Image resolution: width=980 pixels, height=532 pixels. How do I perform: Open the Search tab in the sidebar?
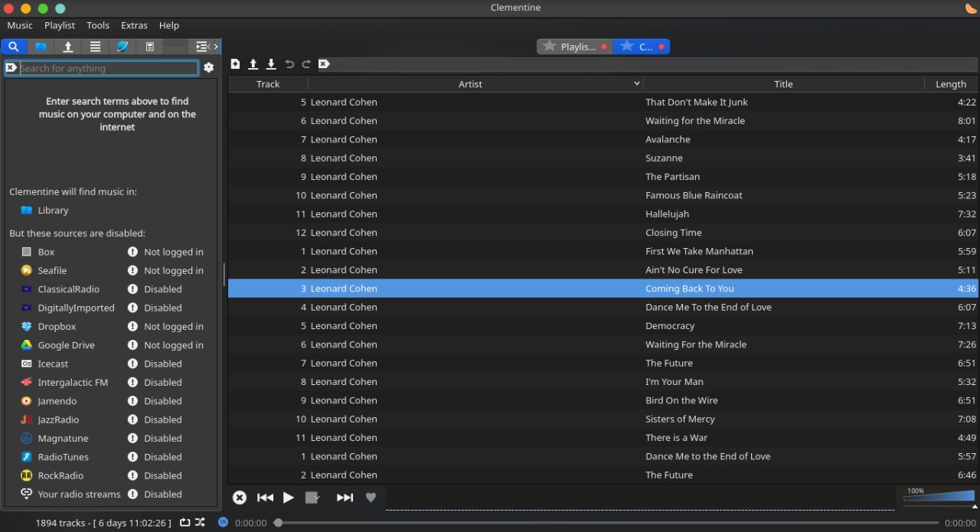14,47
